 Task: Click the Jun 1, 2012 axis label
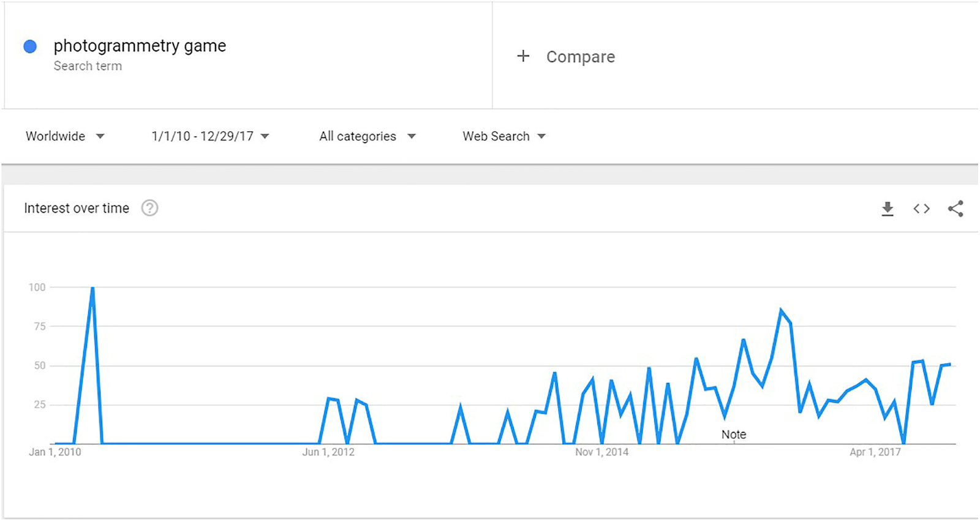coord(328,452)
